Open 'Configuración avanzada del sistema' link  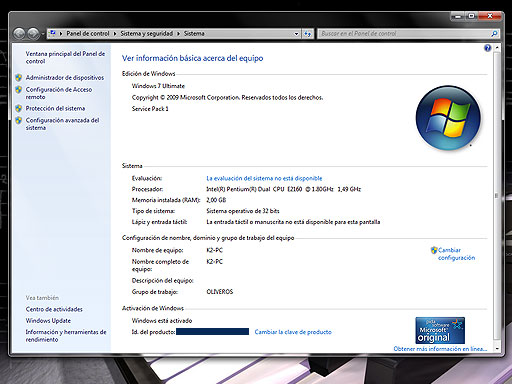click(x=62, y=124)
